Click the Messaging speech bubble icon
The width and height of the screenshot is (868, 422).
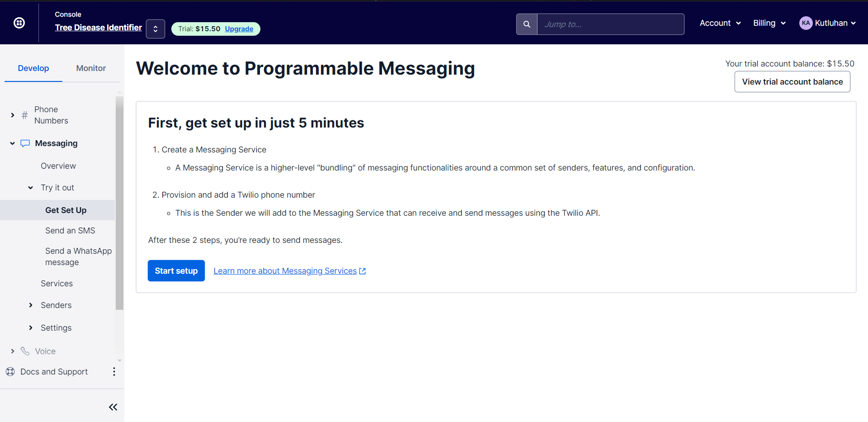pos(25,143)
